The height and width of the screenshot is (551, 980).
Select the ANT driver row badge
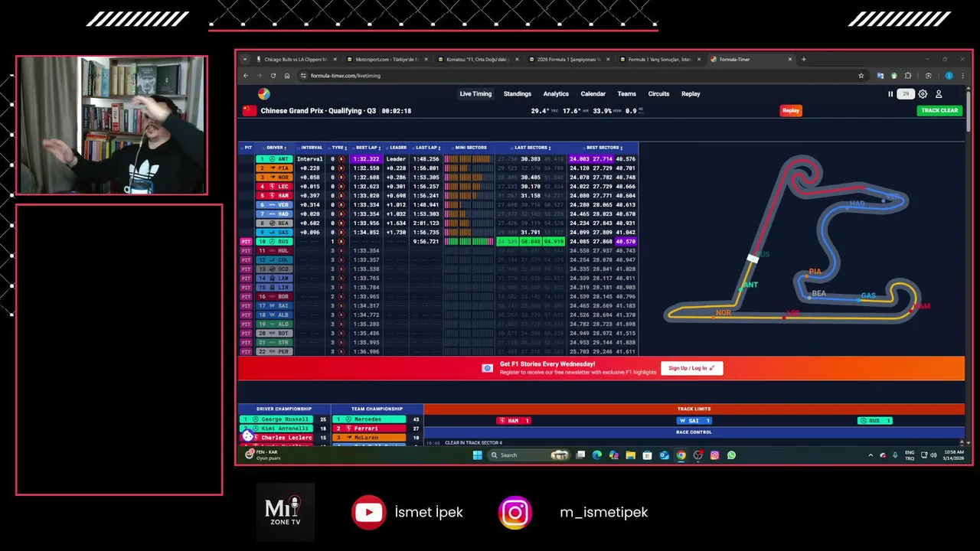pyautogui.click(x=274, y=159)
